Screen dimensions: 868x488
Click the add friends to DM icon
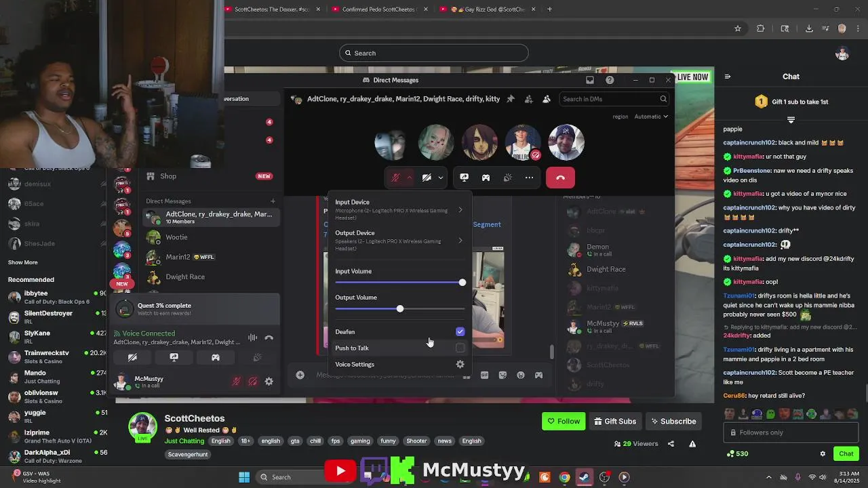(528, 99)
